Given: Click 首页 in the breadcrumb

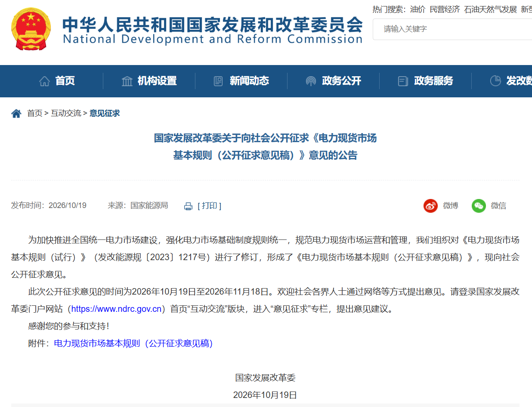Looking at the screenshot, I should tap(35, 113).
